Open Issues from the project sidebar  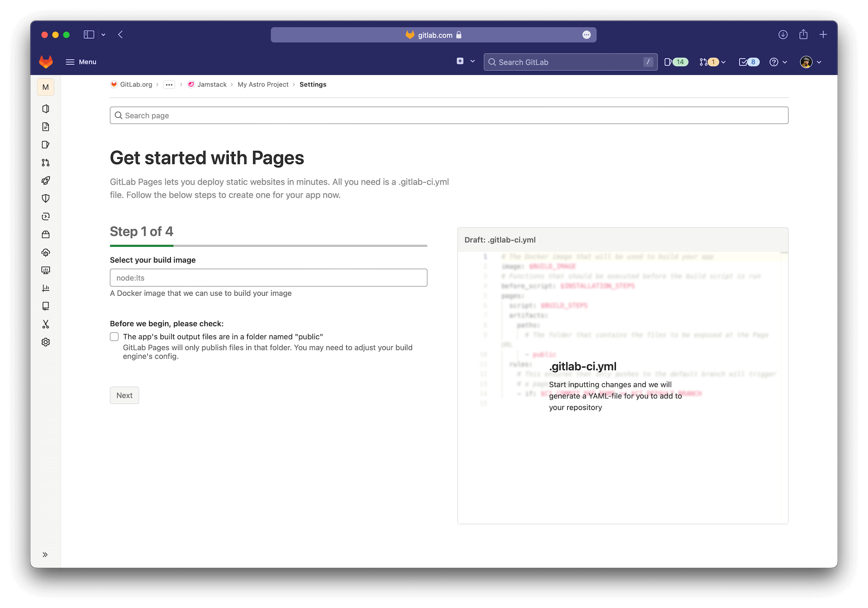click(46, 145)
